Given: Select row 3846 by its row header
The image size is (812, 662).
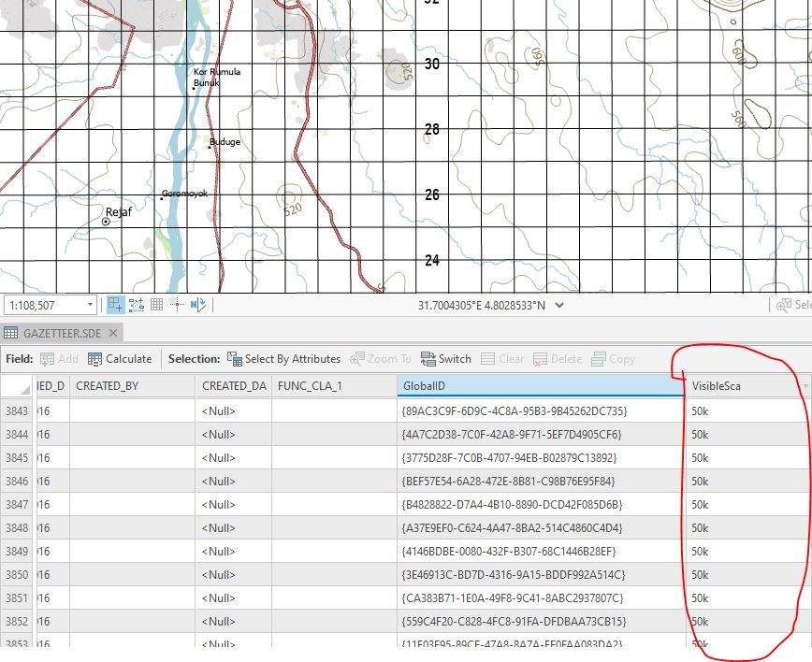Looking at the screenshot, I should pos(17,482).
